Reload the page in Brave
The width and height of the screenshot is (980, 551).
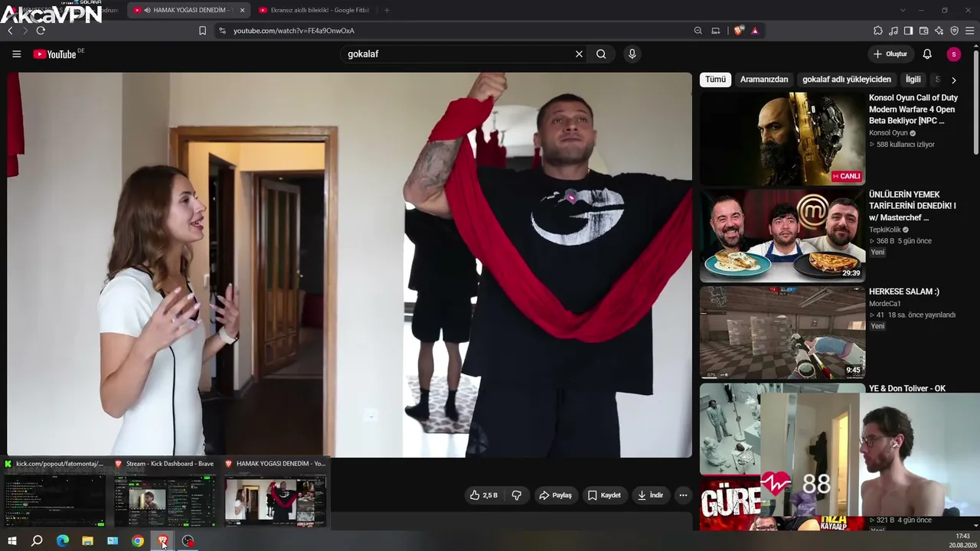(x=41, y=31)
